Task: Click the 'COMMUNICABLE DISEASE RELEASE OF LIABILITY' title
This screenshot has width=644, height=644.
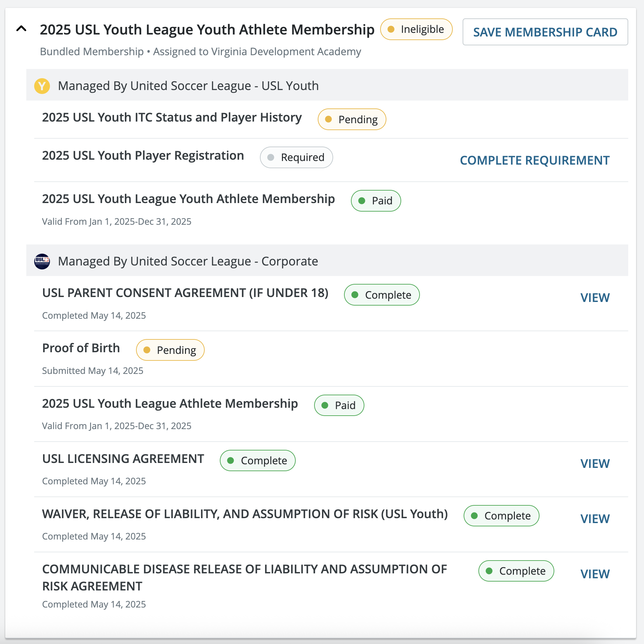Action: (x=244, y=578)
